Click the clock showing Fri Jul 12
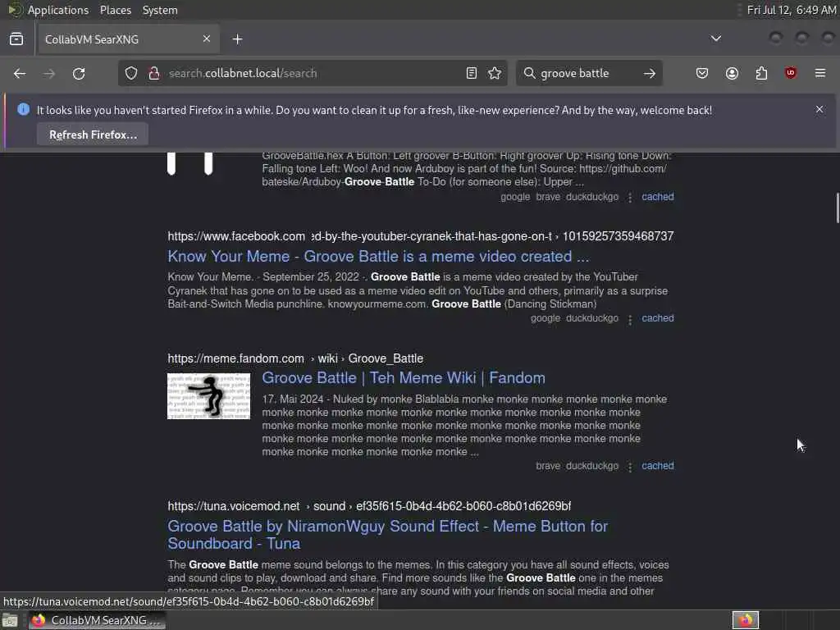 pyautogui.click(x=792, y=10)
